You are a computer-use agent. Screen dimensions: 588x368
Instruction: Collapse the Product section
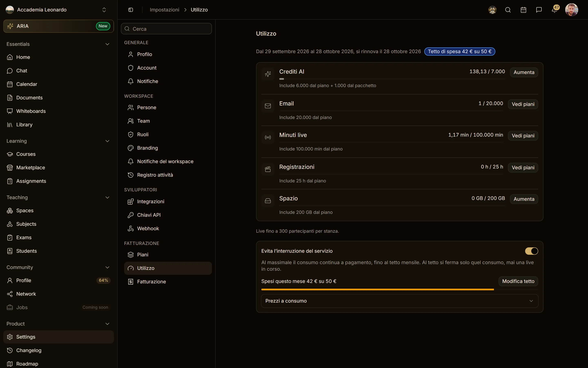point(59,324)
